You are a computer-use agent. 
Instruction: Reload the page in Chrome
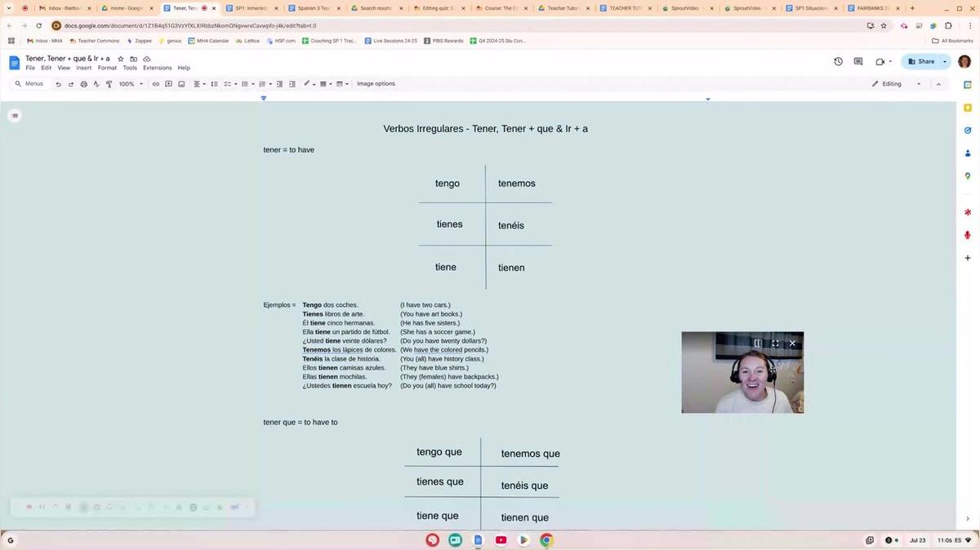point(38,25)
